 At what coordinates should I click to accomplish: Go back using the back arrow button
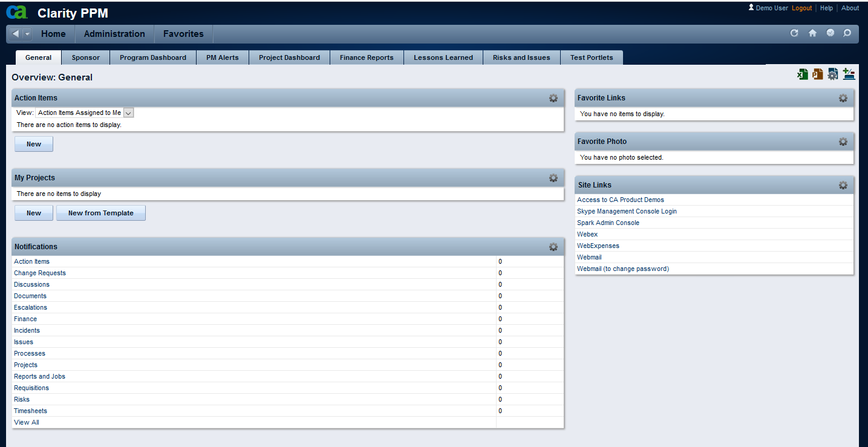point(16,34)
